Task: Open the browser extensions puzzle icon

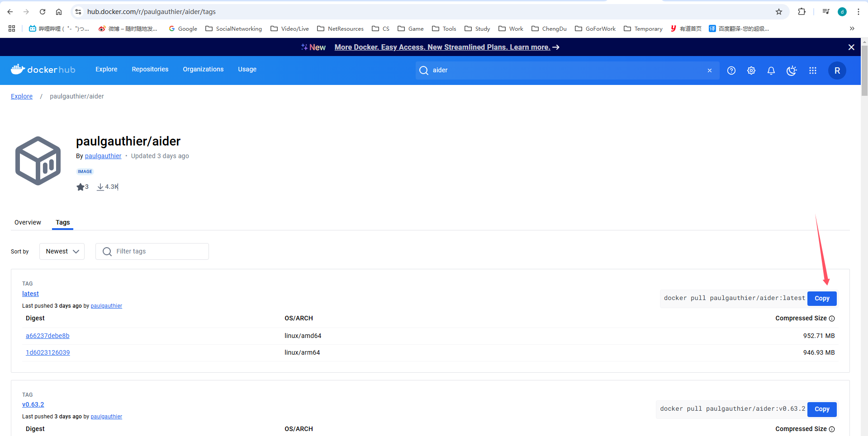Action: pos(802,12)
